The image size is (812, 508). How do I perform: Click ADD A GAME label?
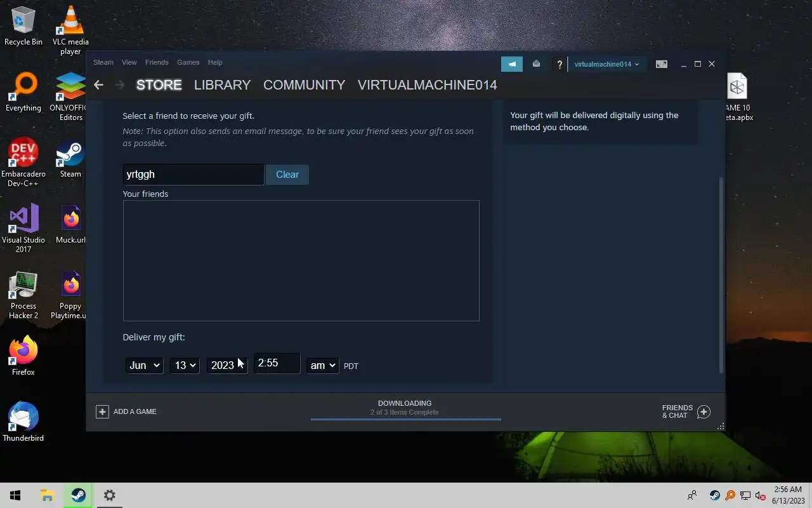click(134, 411)
